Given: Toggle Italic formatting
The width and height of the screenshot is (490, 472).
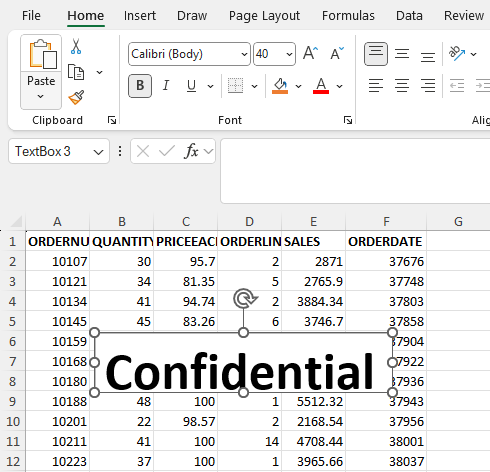Looking at the screenshot, I should click(x=166, y=86).
